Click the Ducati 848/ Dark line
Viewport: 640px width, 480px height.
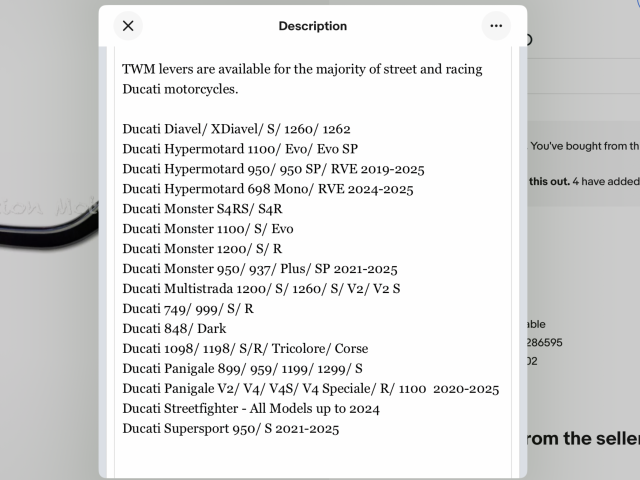(174, 329)
